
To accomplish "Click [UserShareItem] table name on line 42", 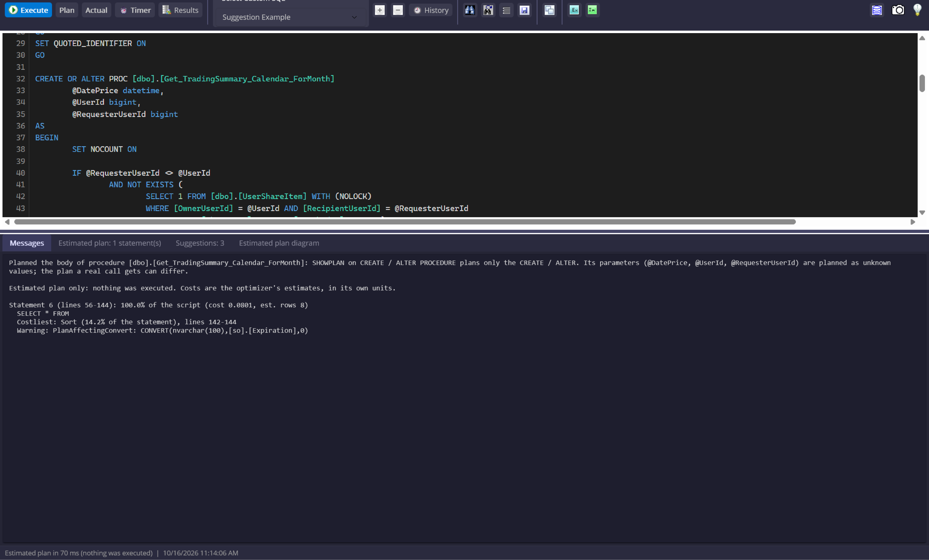I will [x=273, y=196].
